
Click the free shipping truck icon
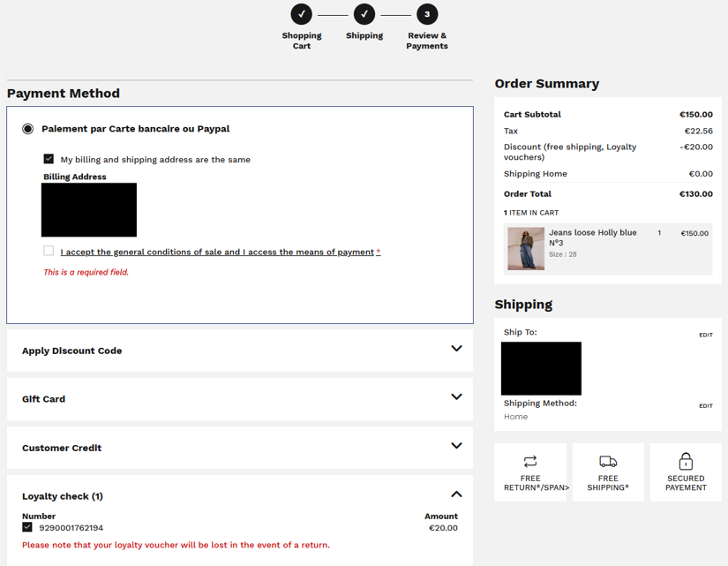tap(608, 462)
